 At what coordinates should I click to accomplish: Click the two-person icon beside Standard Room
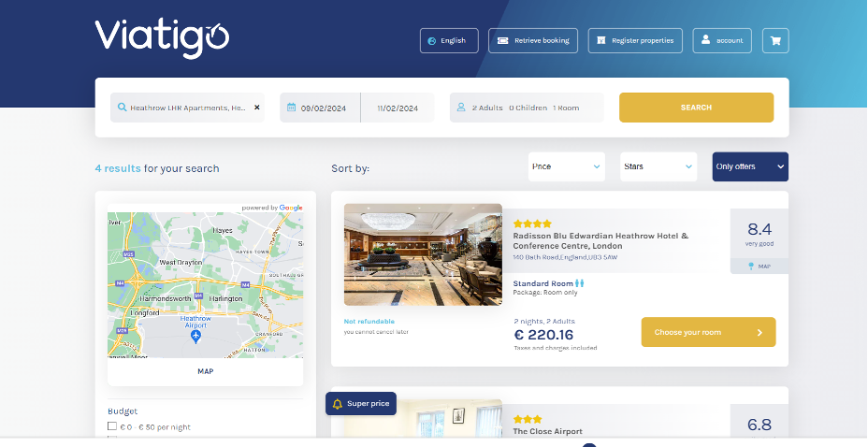pos(580,283)
